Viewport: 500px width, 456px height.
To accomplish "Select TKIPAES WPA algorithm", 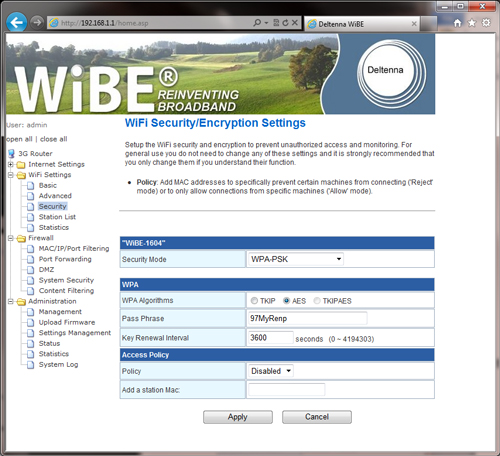I will click(317, 301).
